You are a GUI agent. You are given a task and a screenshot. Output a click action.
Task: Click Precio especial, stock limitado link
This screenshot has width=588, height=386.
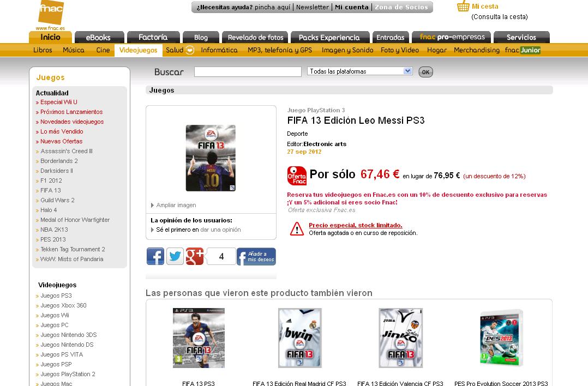(x=356, y=225)
